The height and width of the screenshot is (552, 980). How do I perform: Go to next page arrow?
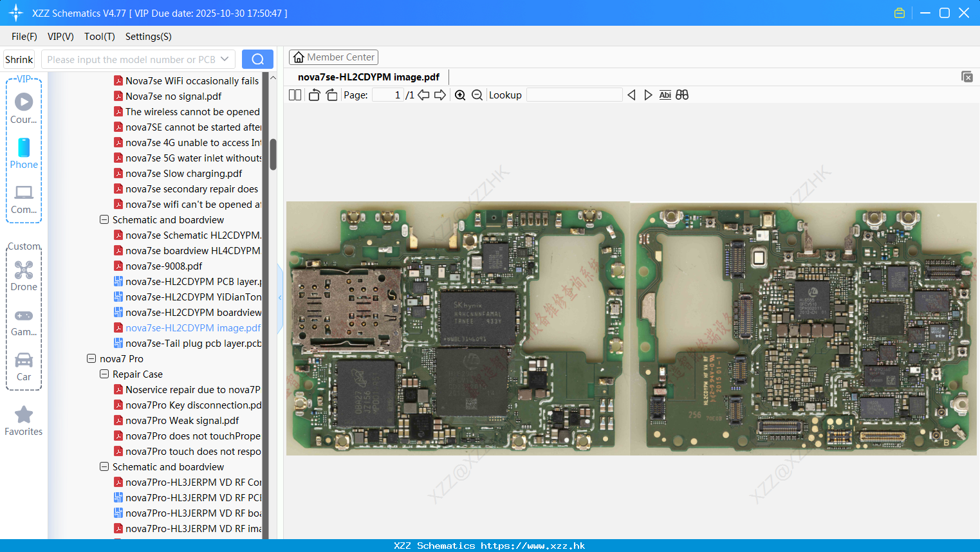point(440,95)
